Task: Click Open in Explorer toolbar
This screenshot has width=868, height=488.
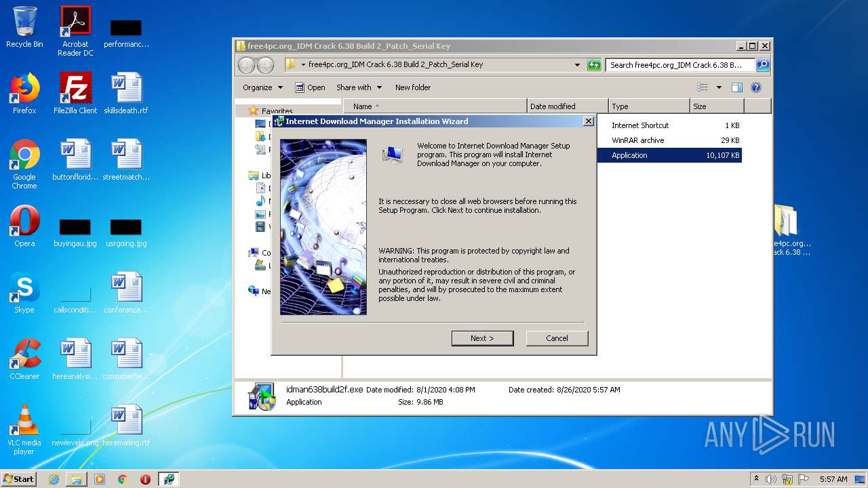Action: coord(310,87)
